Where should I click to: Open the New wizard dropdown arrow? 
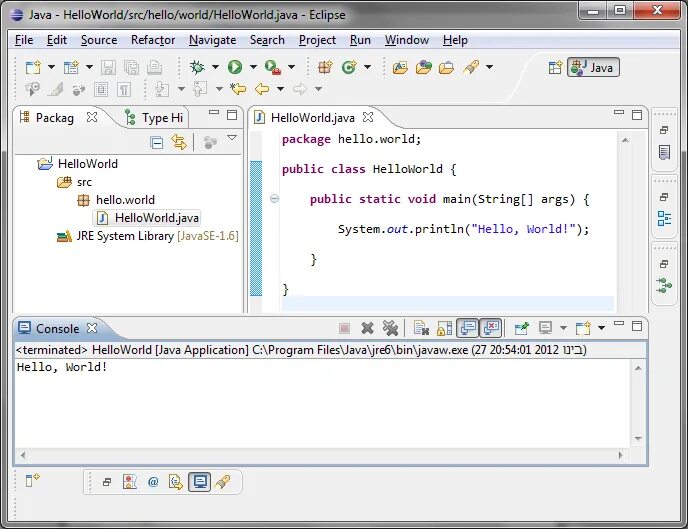51,67
